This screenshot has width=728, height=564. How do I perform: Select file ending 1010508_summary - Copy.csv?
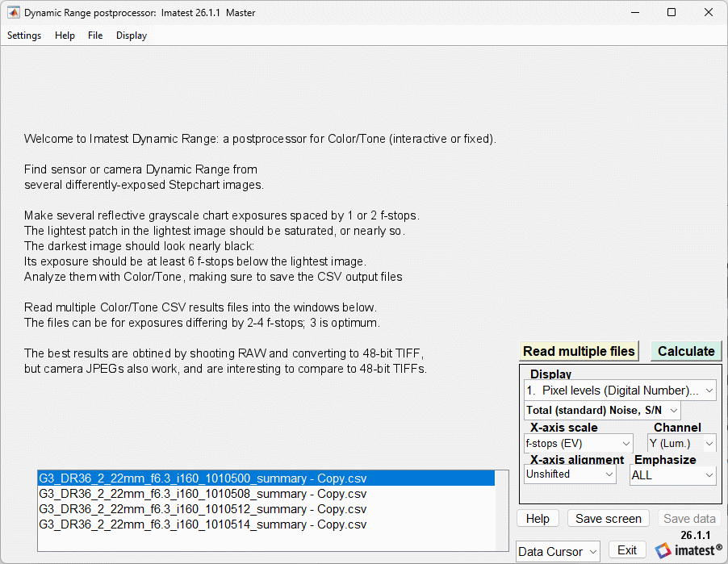pos(266,494)
